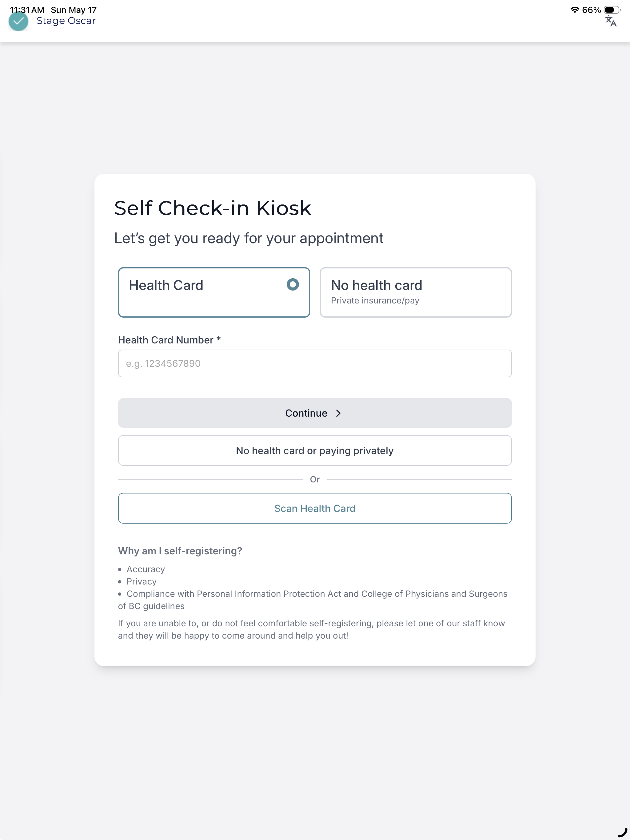Tap the Health Card option label
This screenshot has width=630, height=840.
[166, 285]
